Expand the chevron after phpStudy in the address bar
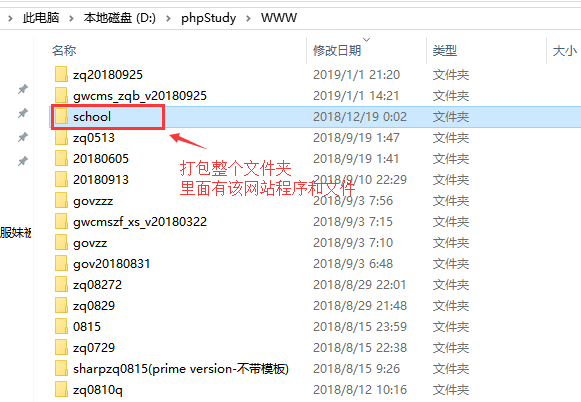581x402 pixels. tap(248, 18)
